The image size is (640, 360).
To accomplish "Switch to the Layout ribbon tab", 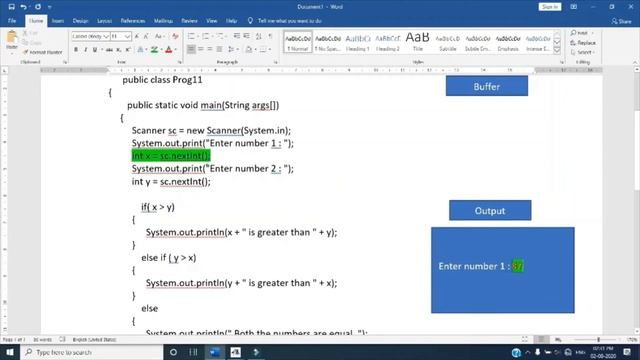I will tap(104, 20).
